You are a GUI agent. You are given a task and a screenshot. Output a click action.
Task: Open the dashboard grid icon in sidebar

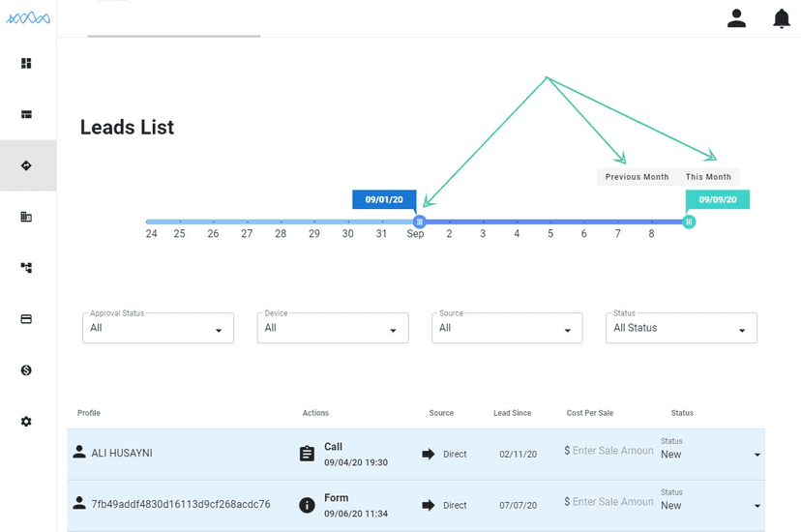coord(26,64)
